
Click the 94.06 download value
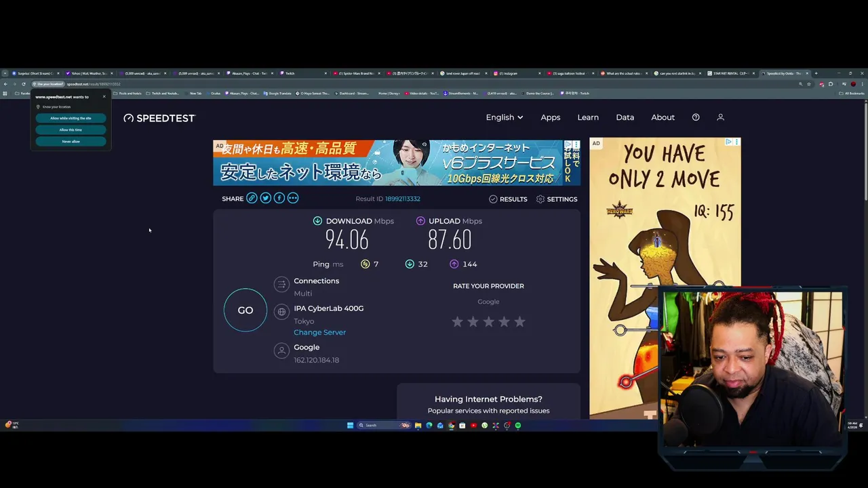tap(347, 239)
